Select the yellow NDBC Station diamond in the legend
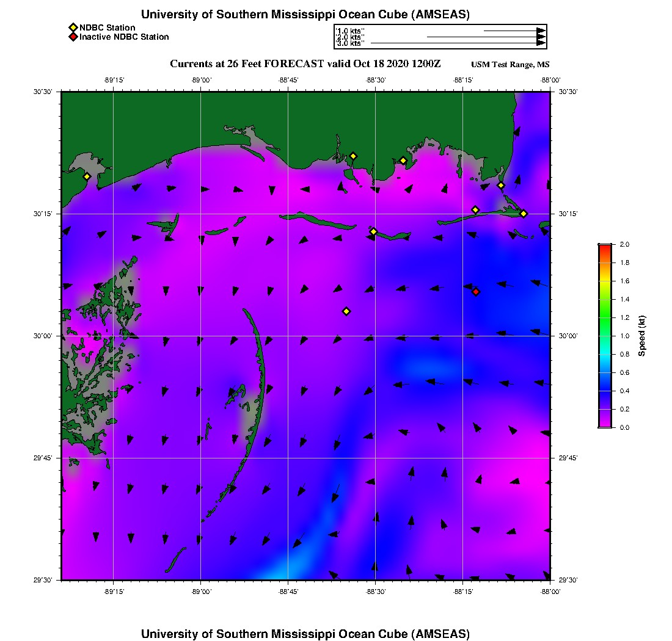This screenshot has height=641, width=672. [x=73, y=28]
